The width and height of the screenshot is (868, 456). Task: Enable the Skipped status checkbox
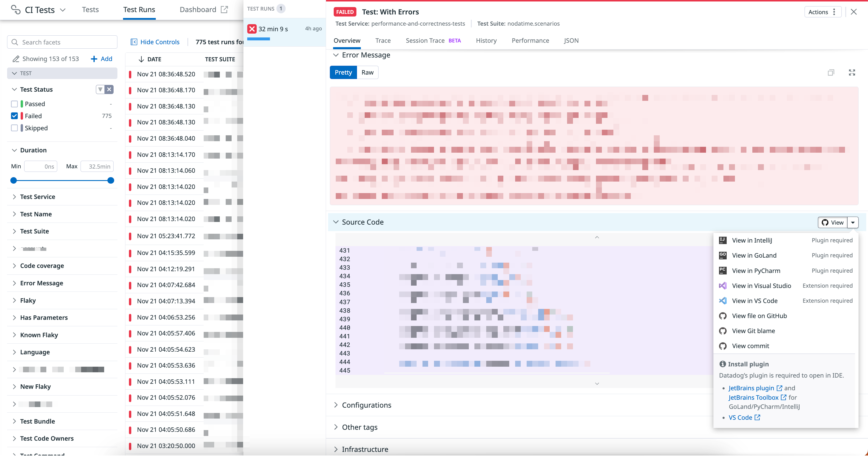pos(14,128)
